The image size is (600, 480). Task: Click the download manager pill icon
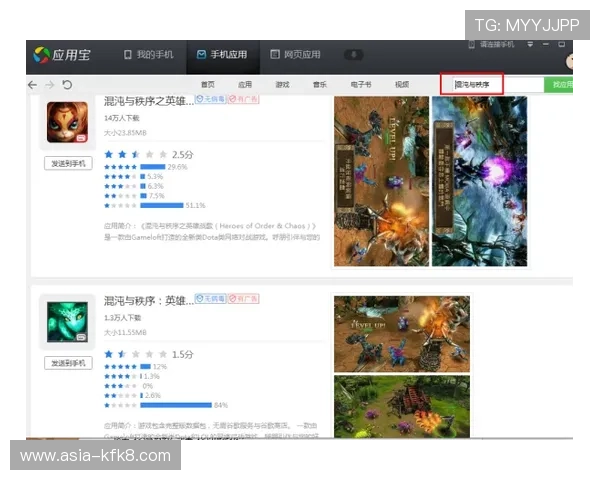pyautogui.click(x=354, y=54)
